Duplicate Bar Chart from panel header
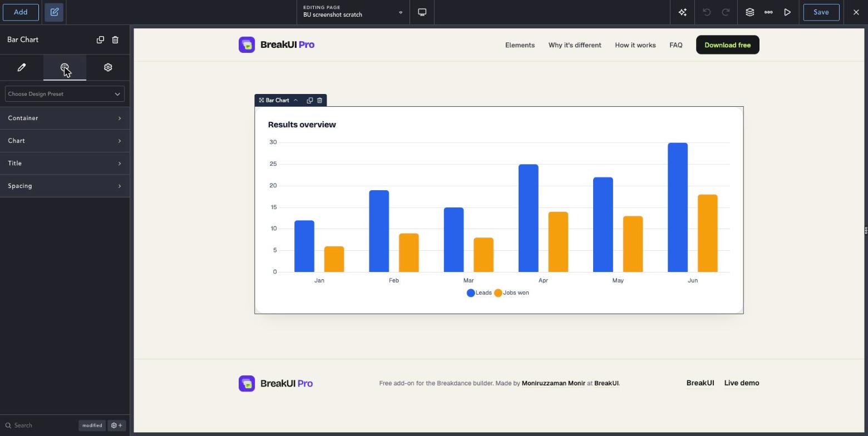This screenshot has width=868, height=436. [x=100, y=39]
